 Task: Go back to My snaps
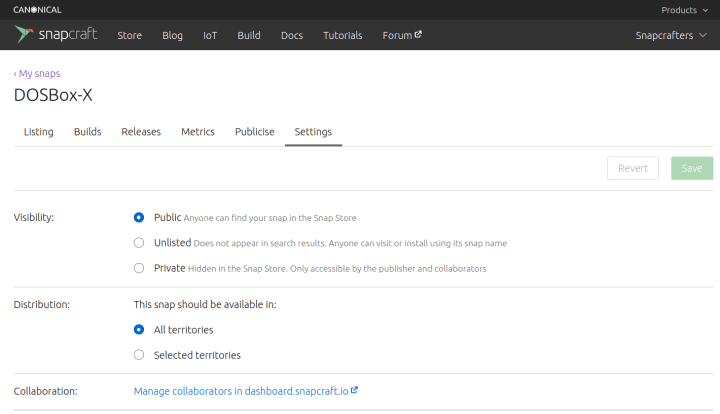37,73
